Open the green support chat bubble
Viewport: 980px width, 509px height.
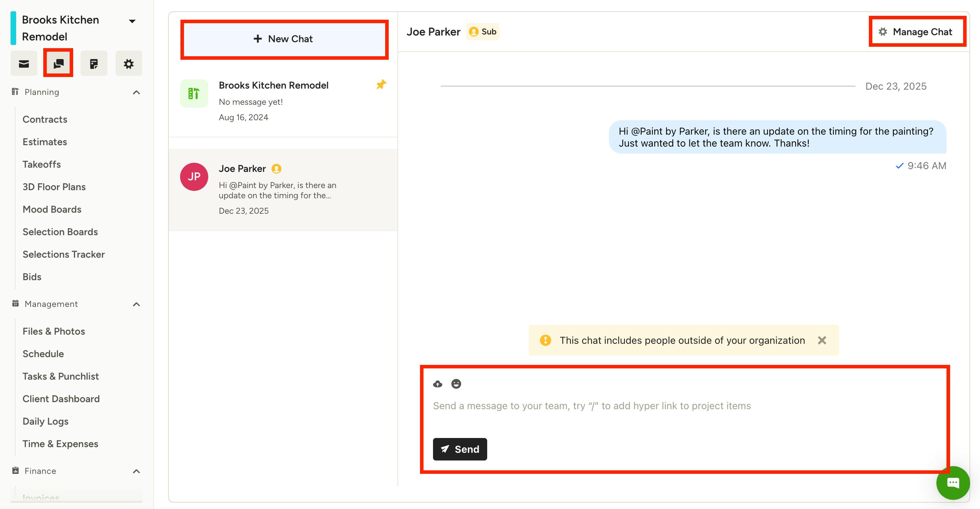[952, 483]
